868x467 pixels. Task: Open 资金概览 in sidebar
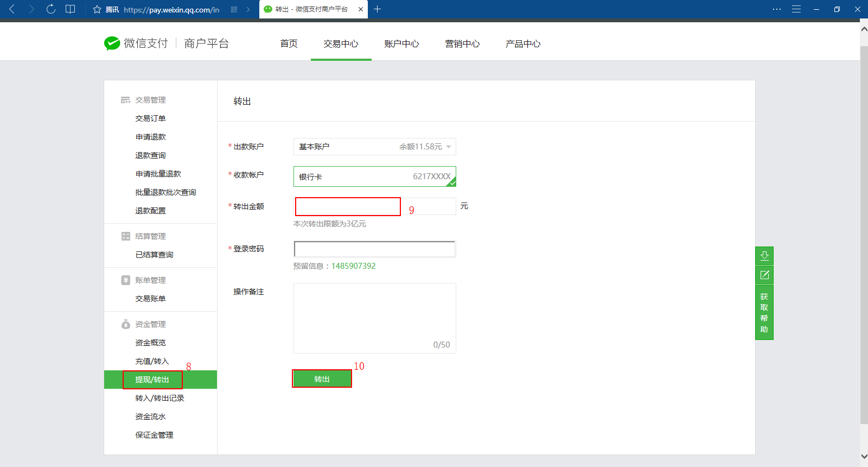[150, 343]
